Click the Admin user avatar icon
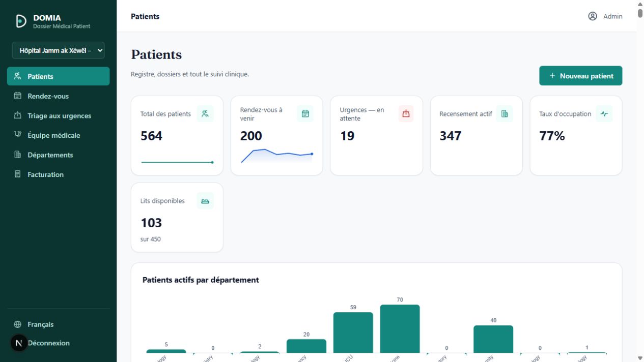 click(x=593, y=16)
